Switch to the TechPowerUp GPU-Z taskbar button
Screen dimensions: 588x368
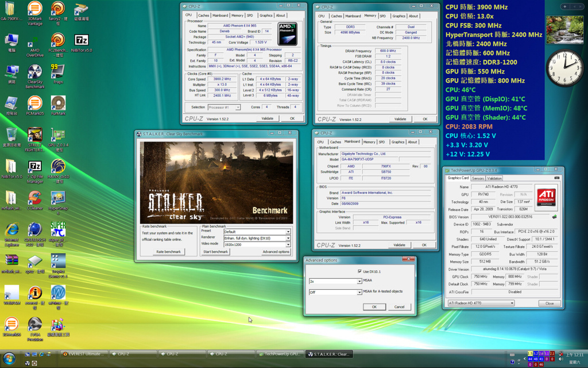(281, 354)
